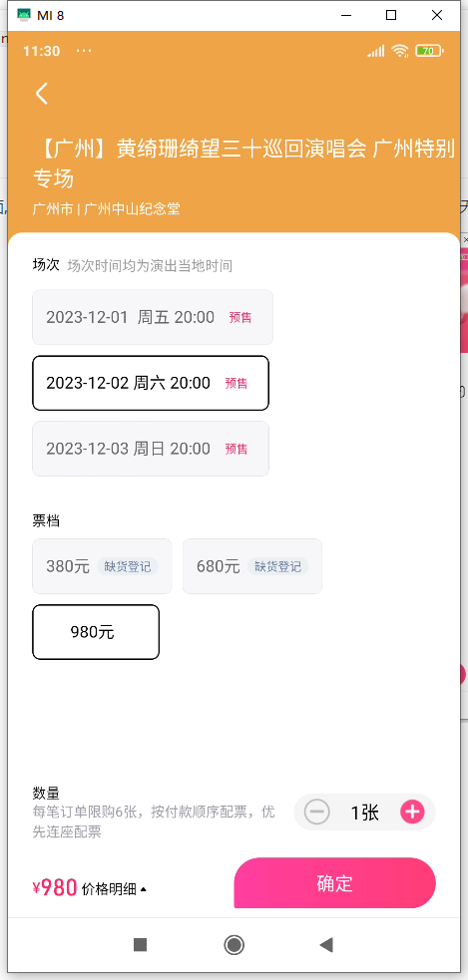Select the 2023-12-02 Saturday 20:00 session

[x=151, y=383]
